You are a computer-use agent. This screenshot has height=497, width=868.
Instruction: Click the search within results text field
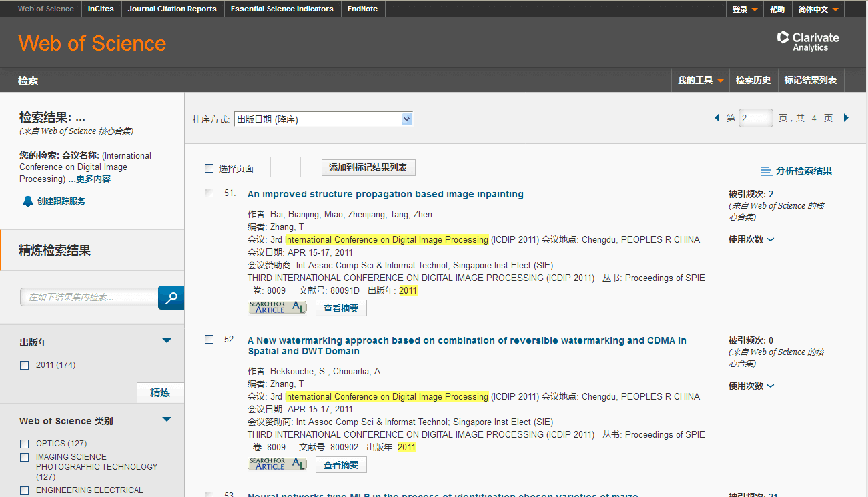point(89,297)
